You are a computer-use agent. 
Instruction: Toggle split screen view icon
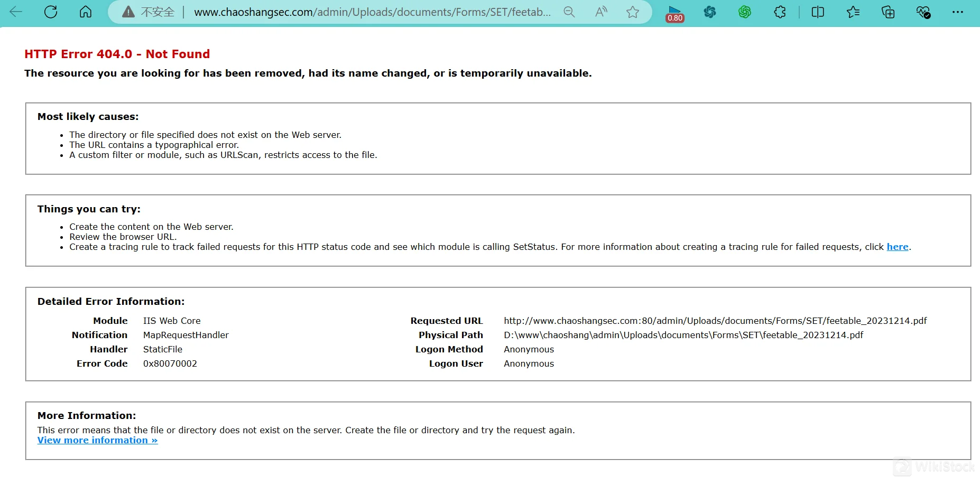pos(818,12)
